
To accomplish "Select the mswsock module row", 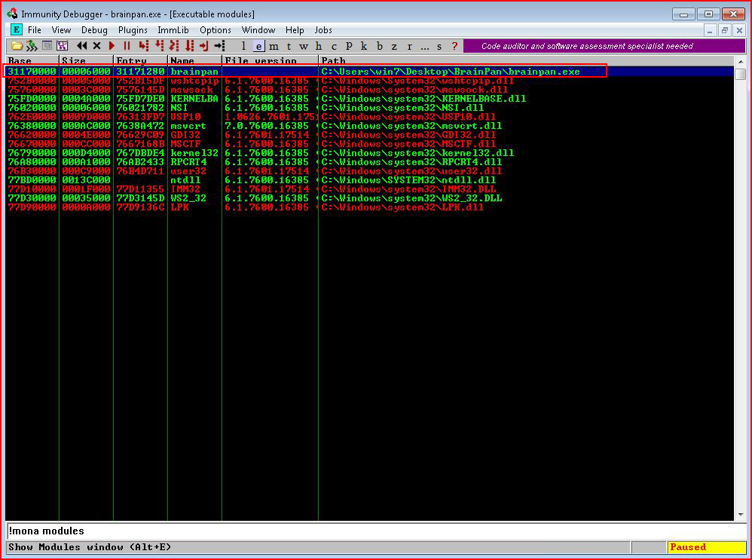I will [x=370, y=90].
